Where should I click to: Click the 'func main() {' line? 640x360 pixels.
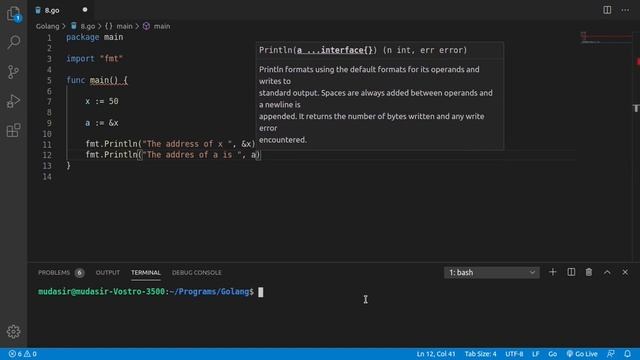pos(97,80)
